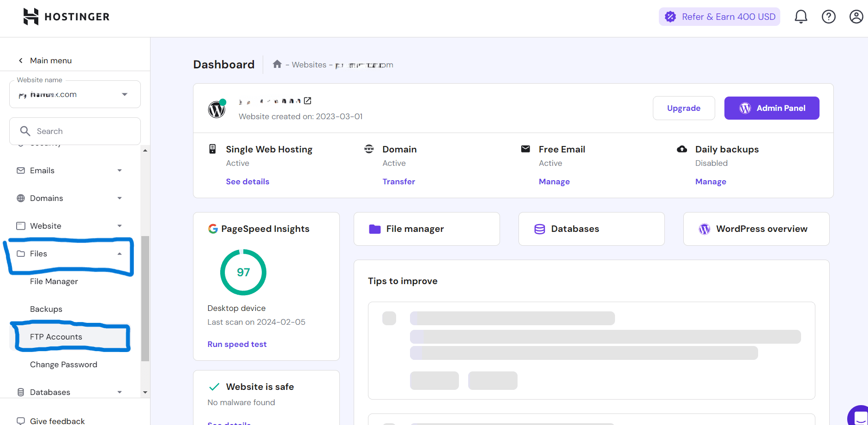Image resolution: width=868 pixels, height=425 pixels.
Task: Click 'Website created on: 2023-03-01' text
Action: (x=301, y=116)
